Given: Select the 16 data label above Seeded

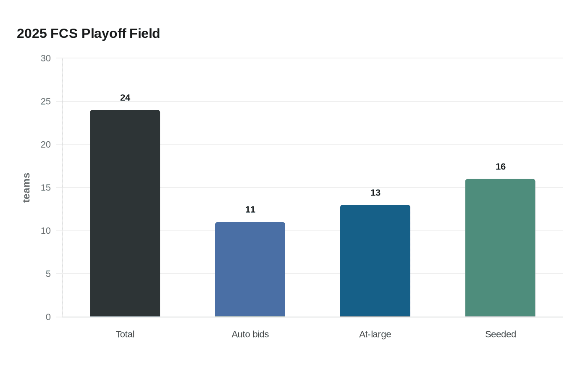Looking at the screenshot, I should pos(501,166).
